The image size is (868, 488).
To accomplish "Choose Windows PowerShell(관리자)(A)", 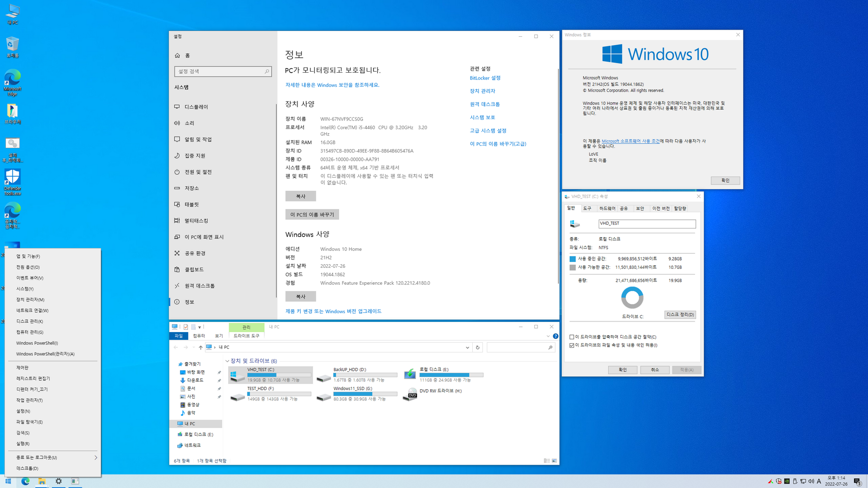I will [53, 354].
